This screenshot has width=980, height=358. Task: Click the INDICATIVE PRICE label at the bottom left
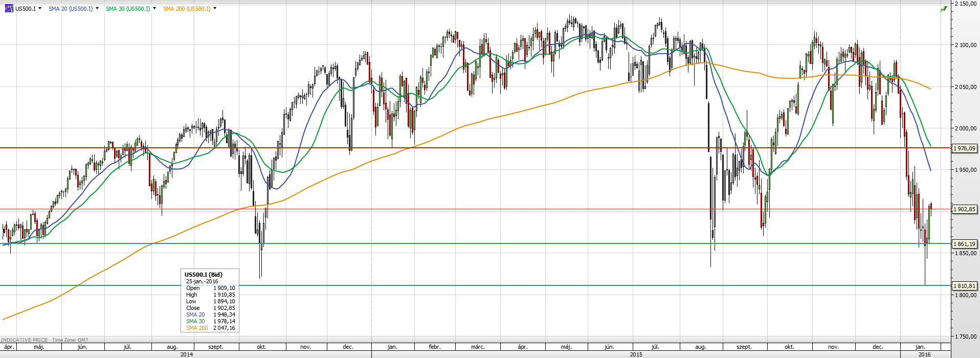coord(25,340)
